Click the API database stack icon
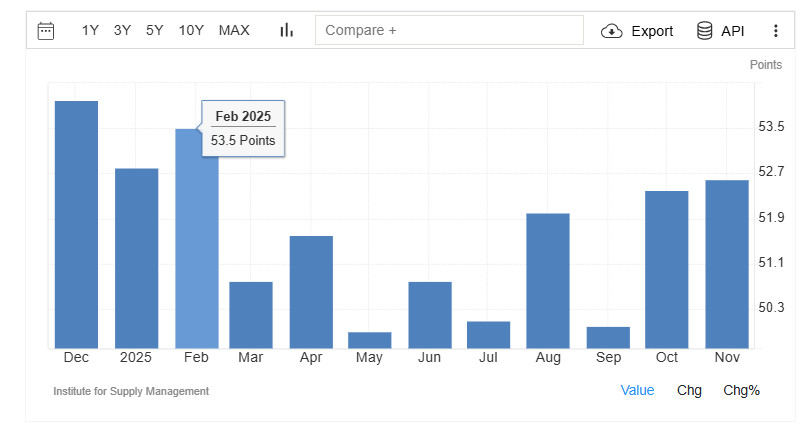Screen dimensions: 806x441 705,30
